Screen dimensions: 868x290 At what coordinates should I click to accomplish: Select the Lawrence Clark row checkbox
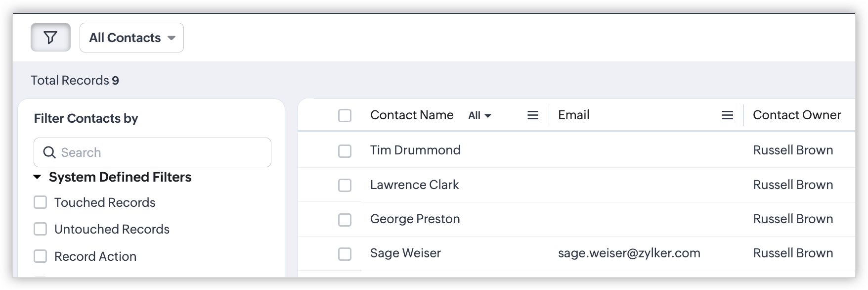point(345,185)
